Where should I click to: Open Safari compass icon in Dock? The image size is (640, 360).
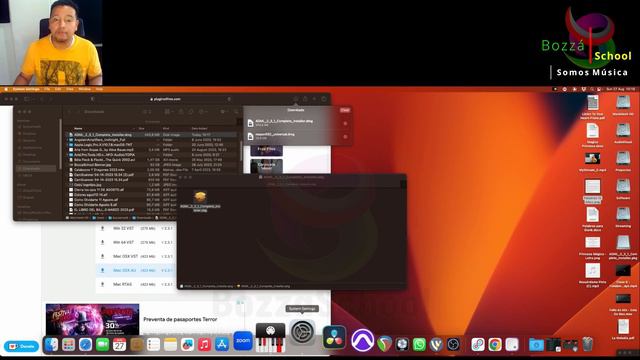pos(85,345)
